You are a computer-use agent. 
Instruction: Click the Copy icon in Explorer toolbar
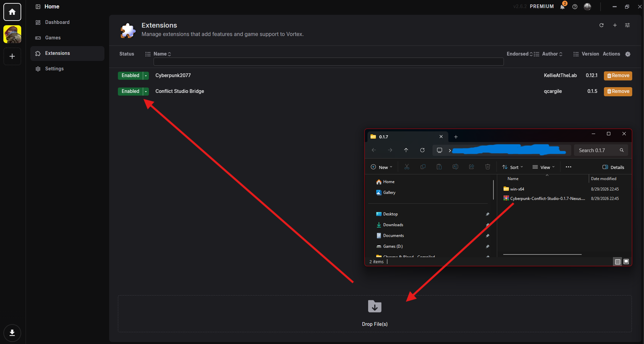pos(423,167)
